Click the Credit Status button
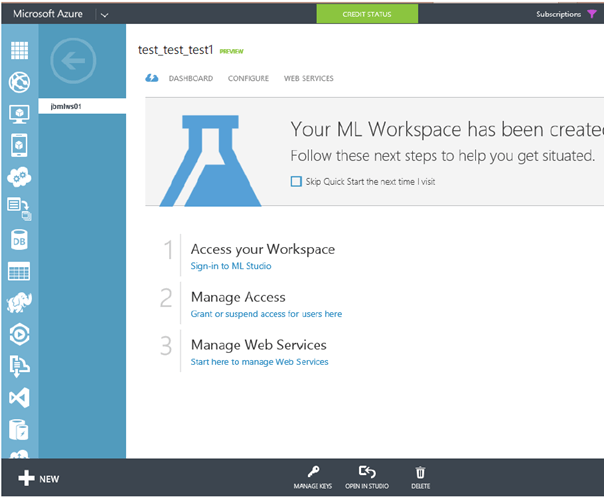This screenshot has width=604, height=499. pos(367,14)
